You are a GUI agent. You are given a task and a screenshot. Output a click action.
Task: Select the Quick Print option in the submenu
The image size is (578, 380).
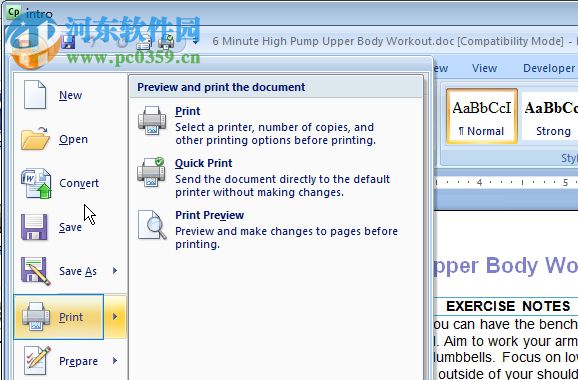276,177
